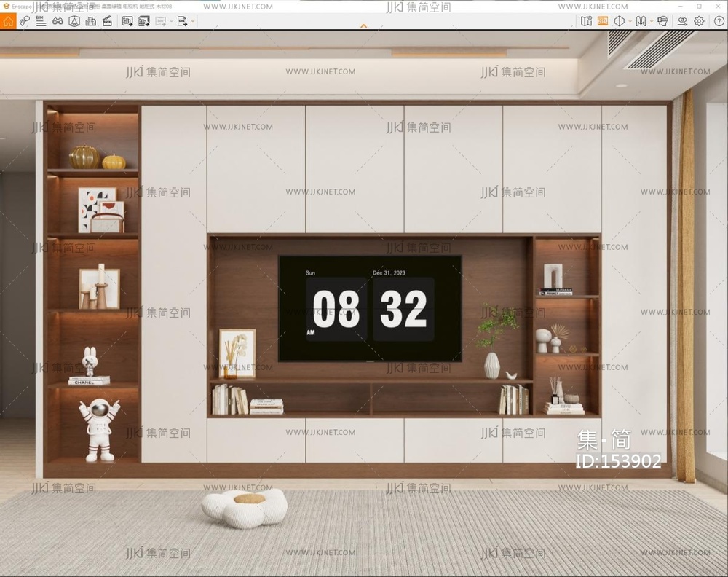
Task: Toggle BIM information mode
Action: click(x=40, y=21)
